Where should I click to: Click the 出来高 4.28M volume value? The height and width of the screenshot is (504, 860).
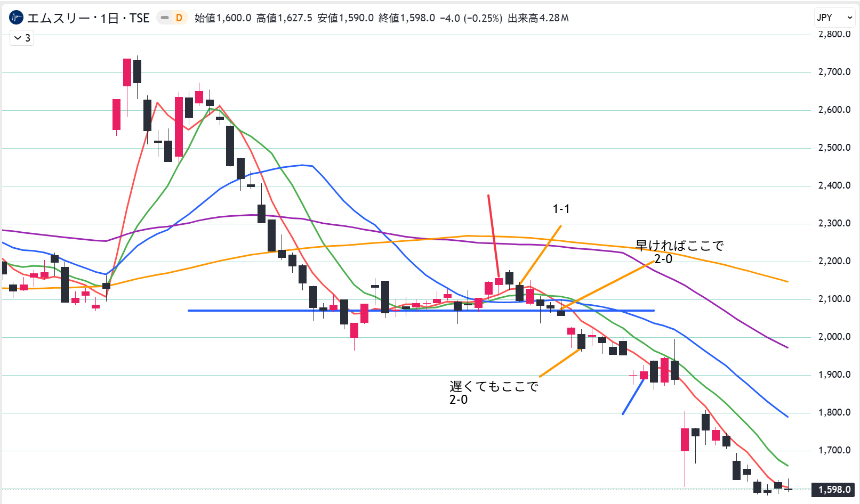[x=538, y=18]
